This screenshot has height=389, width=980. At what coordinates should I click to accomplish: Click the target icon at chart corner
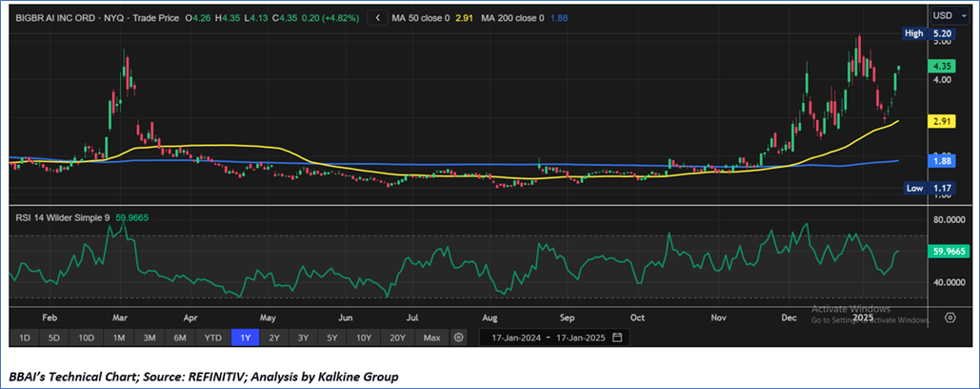(x=949, y=317)
